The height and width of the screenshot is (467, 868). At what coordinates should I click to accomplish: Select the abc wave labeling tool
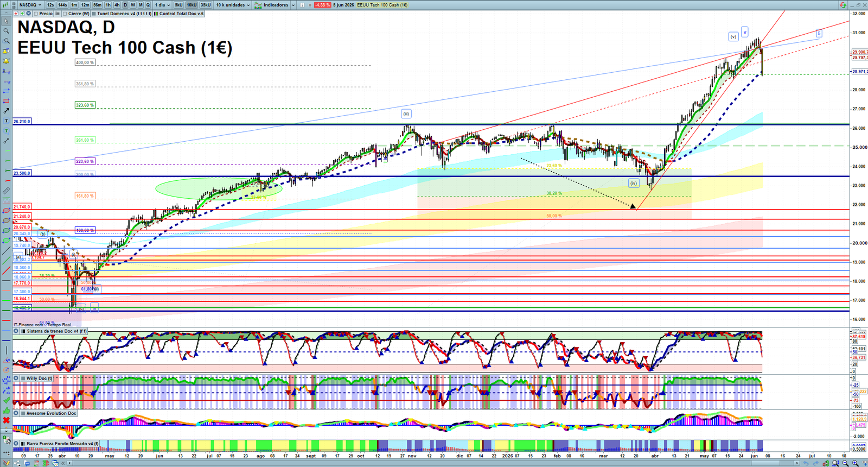[x=6, y=392]
